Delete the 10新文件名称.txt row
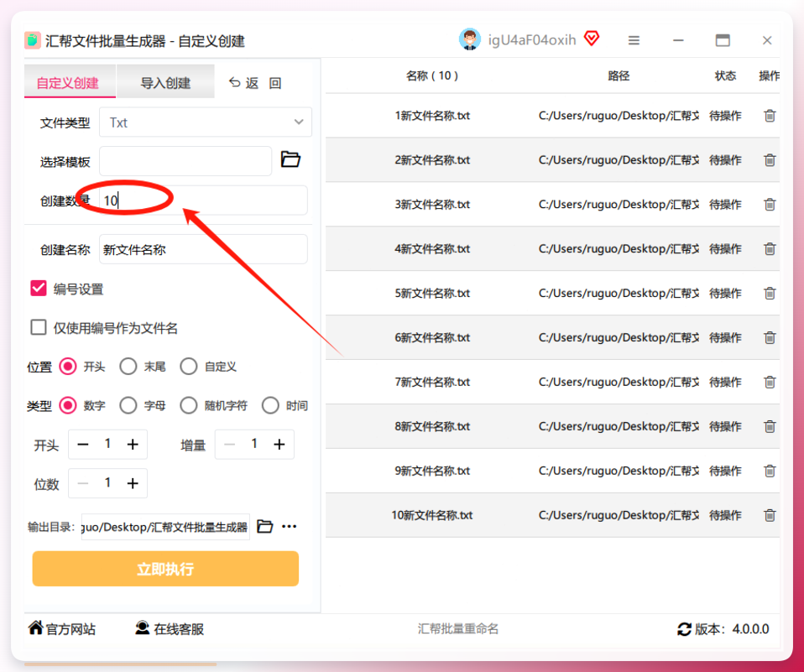The height and width of the screenshot is (672, 804). click(769, 515)
